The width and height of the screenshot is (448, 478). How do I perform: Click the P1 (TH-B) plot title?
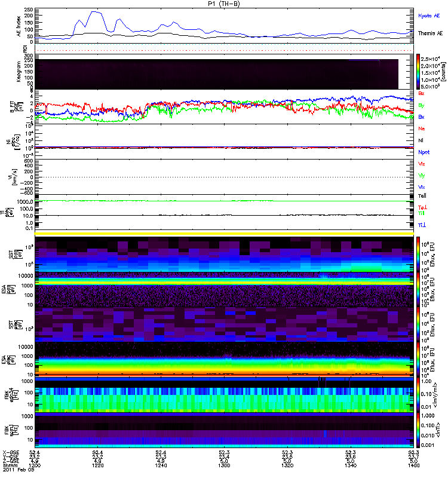[224, 4]
